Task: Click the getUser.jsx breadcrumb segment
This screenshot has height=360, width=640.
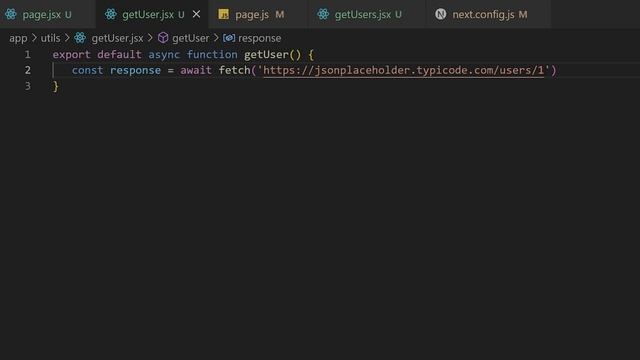Action: (117, 38)
